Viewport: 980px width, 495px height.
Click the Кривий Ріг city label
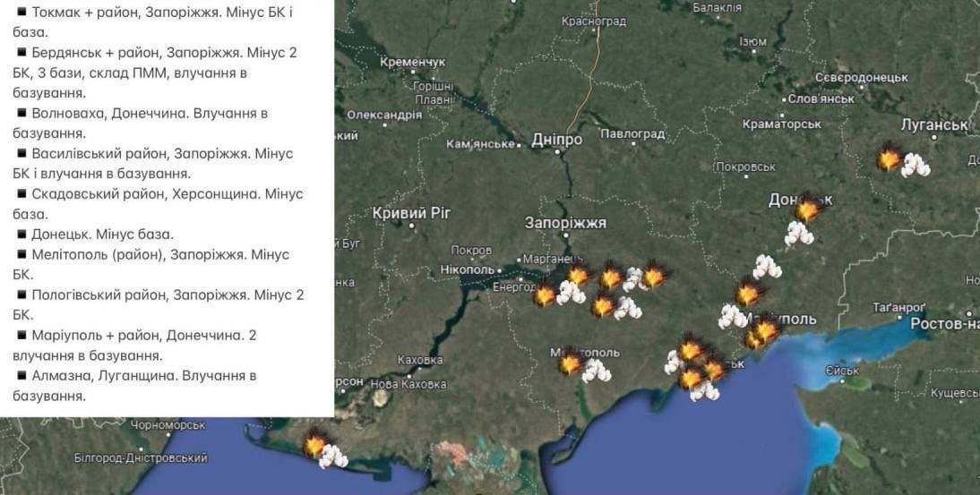click(411, 213)
